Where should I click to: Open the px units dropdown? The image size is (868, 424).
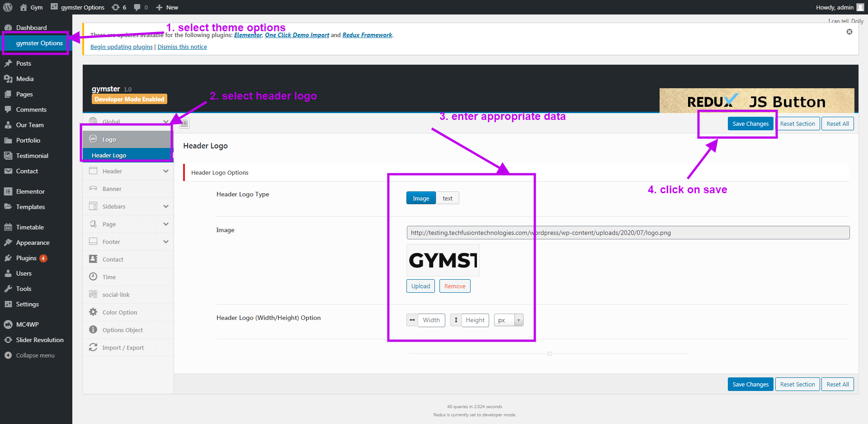point(509,320)
